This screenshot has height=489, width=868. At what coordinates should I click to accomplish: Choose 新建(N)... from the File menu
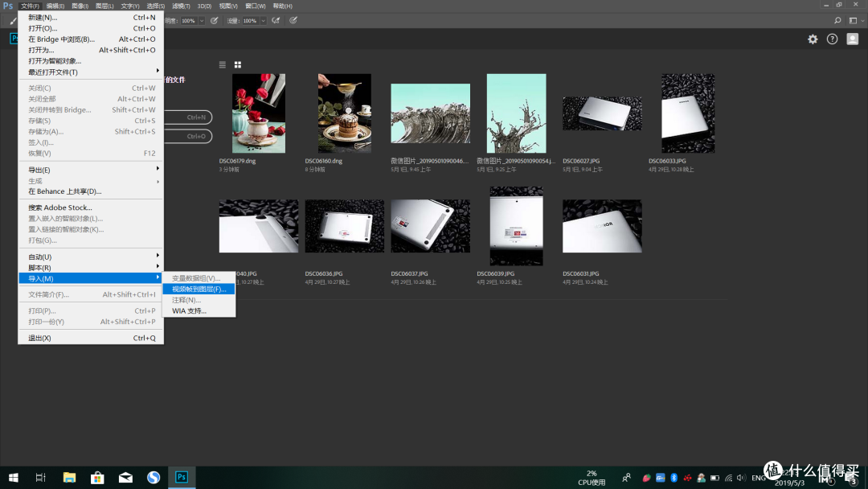(92, 18)
